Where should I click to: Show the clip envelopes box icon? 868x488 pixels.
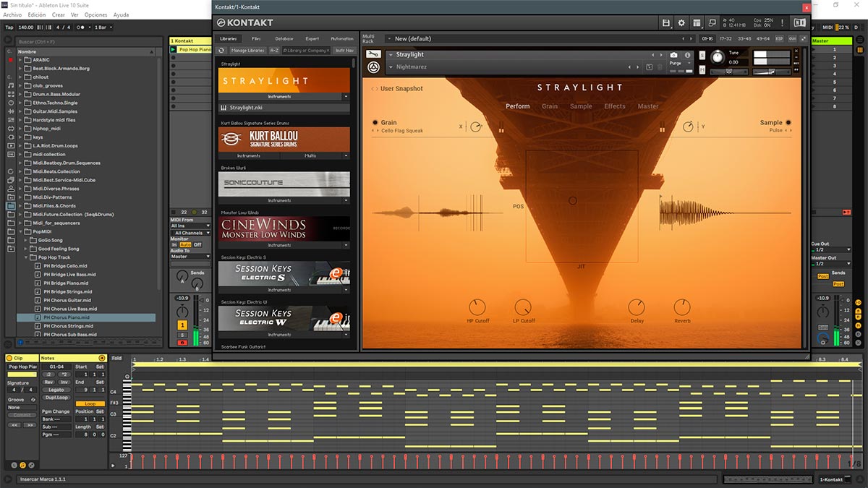[x=33, y=464]
